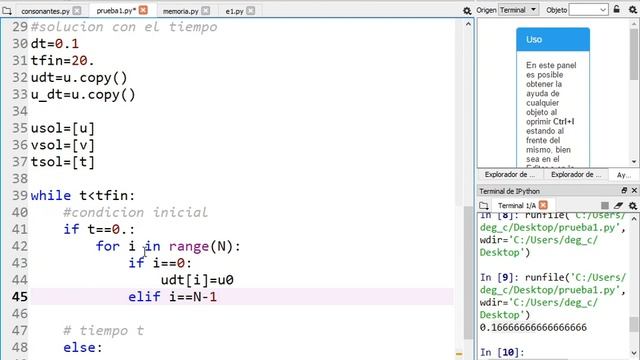Click the 'else:' line in the editor
The height and width of the screenshot is (360, 640).
tap(83, 347)
